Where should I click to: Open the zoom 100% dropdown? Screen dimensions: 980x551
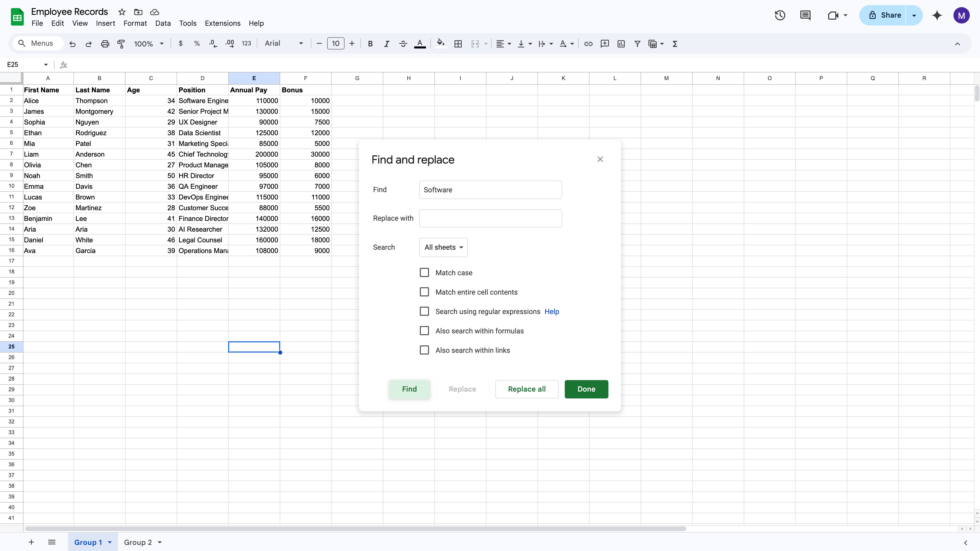149,44
